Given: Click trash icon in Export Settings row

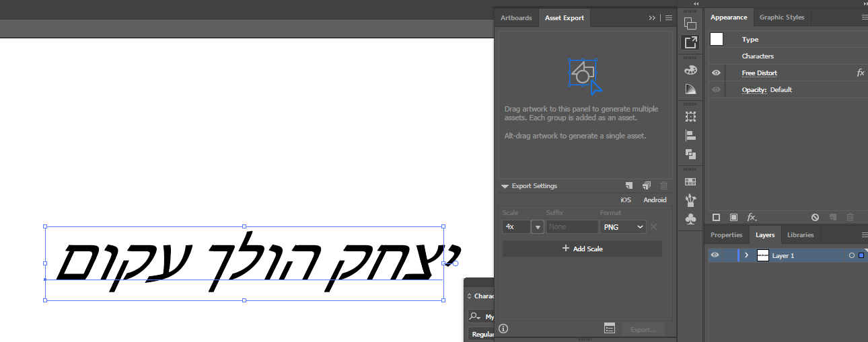Looking at the screenshot, I should 664,185.
